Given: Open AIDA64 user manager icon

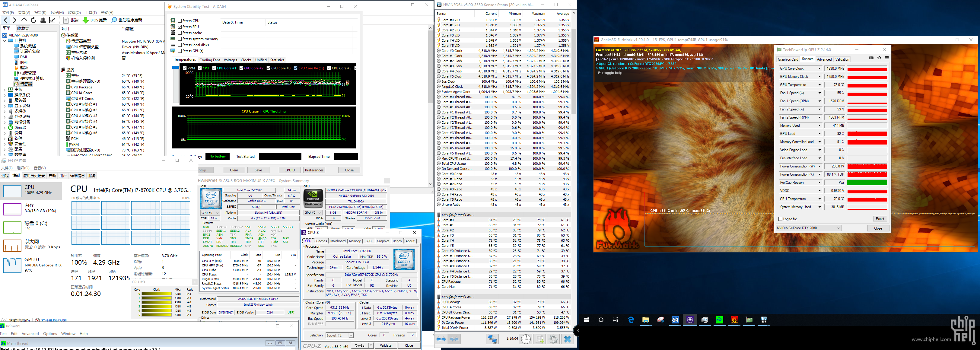Looking at the screenshot, I should coord(43,20).
